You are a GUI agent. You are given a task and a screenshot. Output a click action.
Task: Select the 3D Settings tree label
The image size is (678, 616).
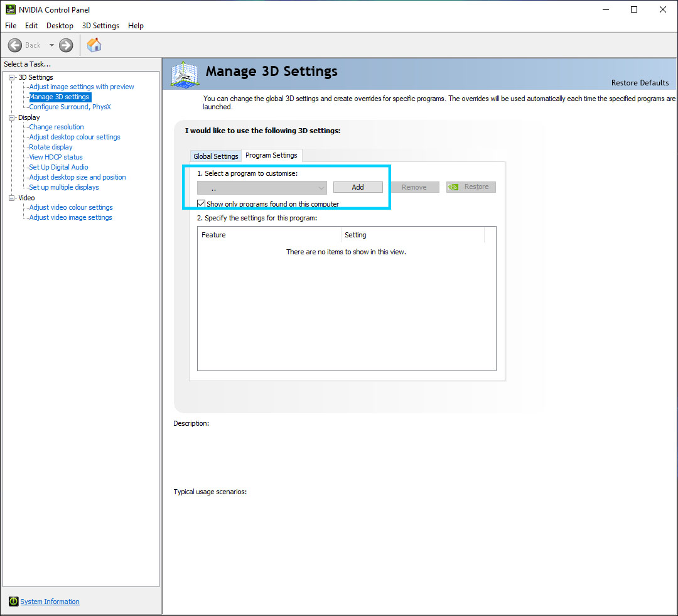coord(36,77)
